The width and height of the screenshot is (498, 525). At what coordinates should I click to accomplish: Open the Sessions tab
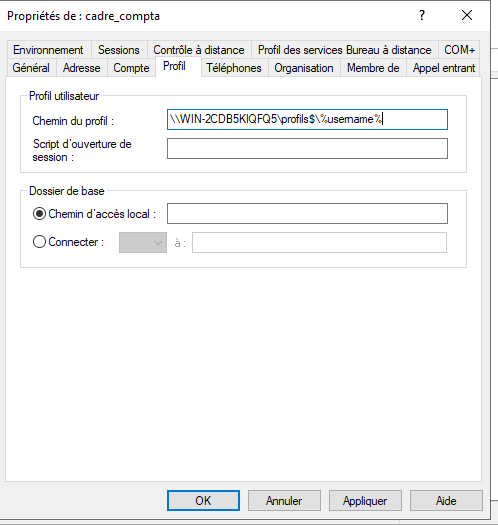(x=119, y=50)
